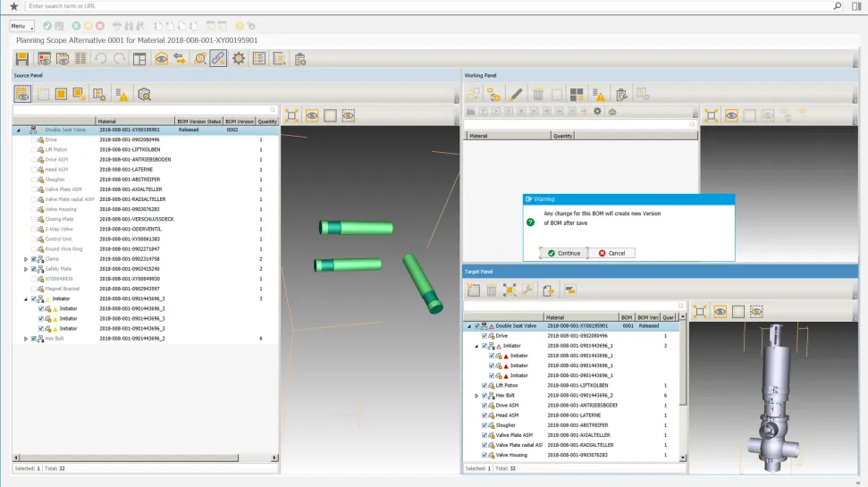Click the wrench icon in Target Panel toolbar
Screen dimensions: 868x487
pyautogui.click(x=527, y=290)
